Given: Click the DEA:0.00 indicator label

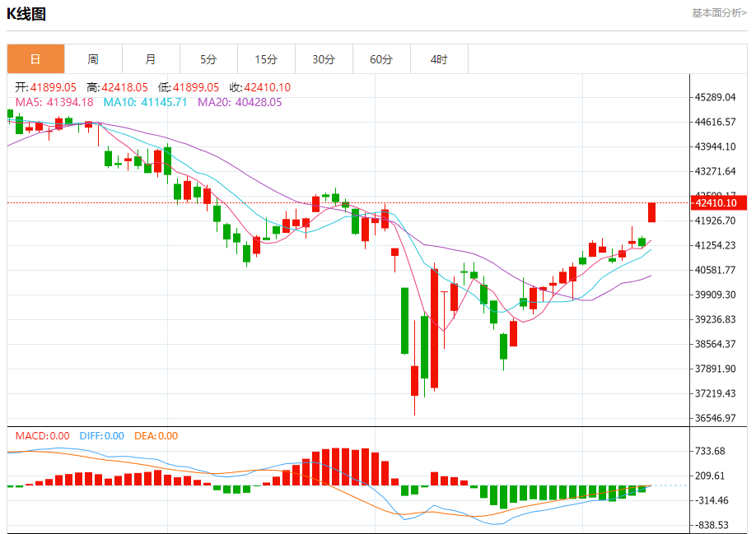Looking at the screenshot, I should click(x=156, y=436).
